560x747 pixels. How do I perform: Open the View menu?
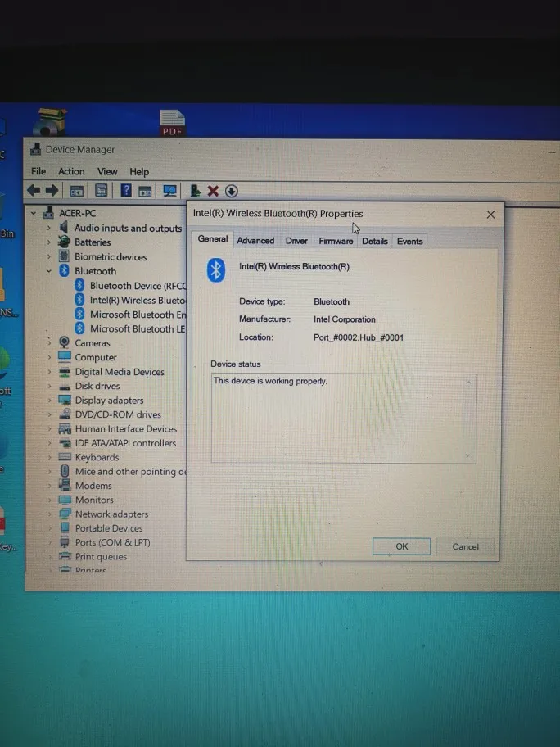click(107, 171)
